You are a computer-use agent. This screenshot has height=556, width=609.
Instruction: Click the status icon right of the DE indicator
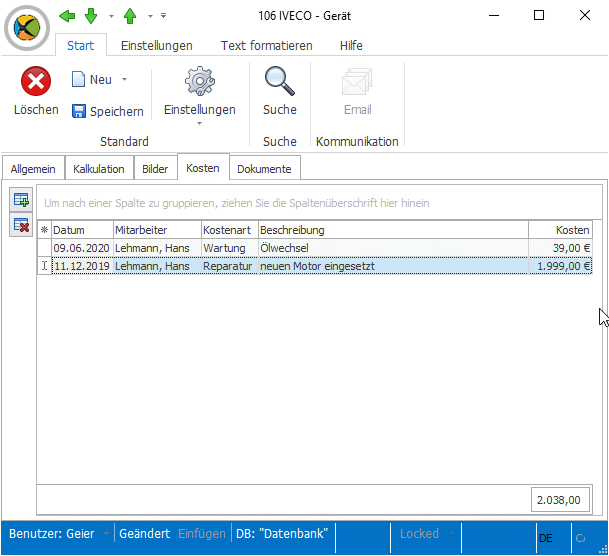click(581, 538)
